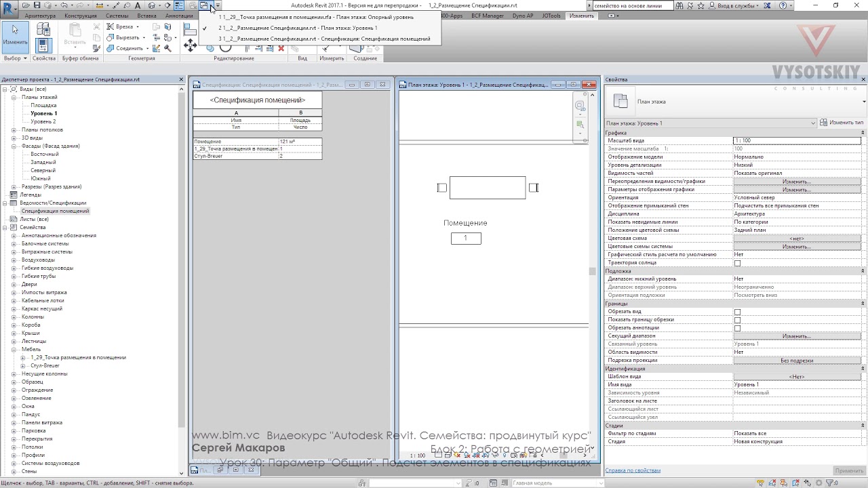Select the Восточный elevation view
Viewport: 868px width, 488px height.
tap(45, 155)
